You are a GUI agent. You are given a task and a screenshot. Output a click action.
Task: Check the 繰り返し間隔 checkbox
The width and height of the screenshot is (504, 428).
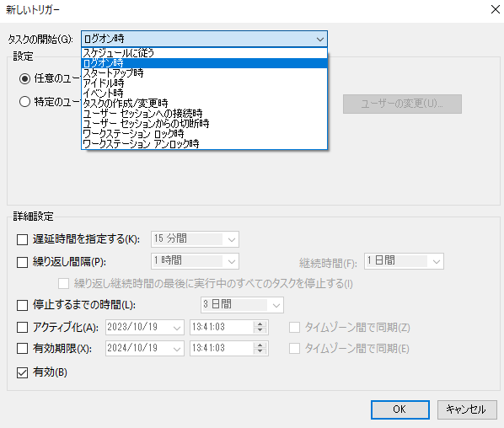tap(22, 262)
